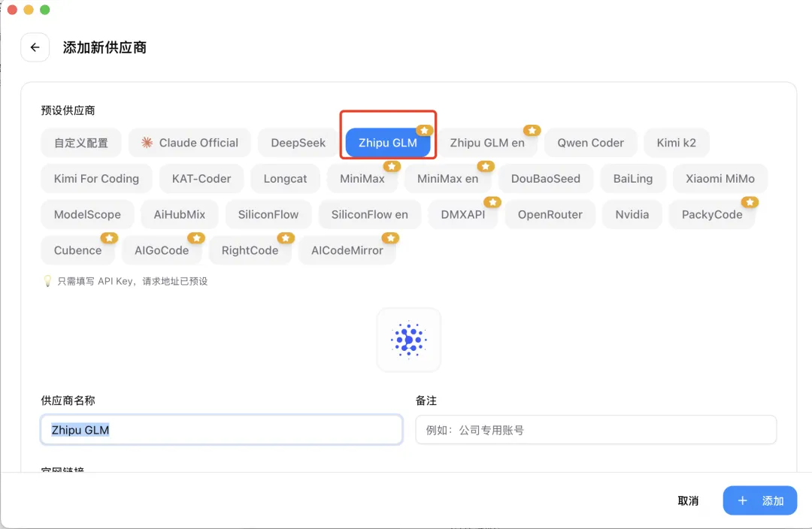Click 取消 to cancel adding provider
The width and height of the screenshot is (812, 529).
click(688, 500)
